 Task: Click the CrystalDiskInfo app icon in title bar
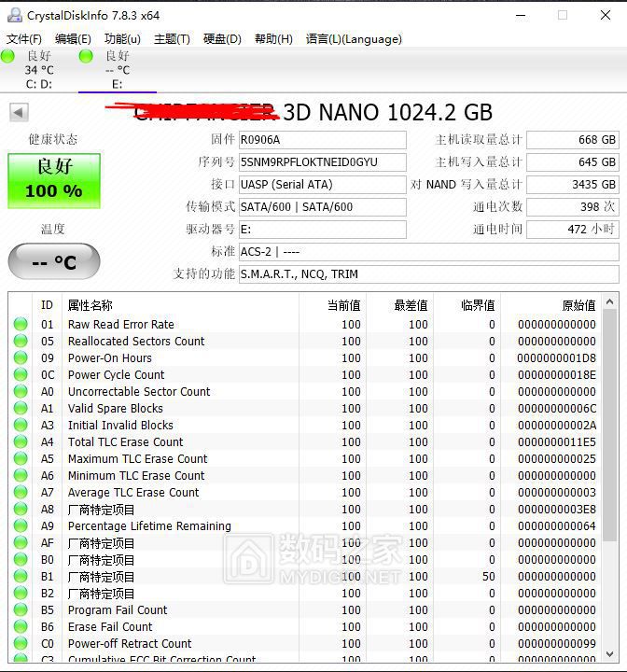[x=15, y=16]
